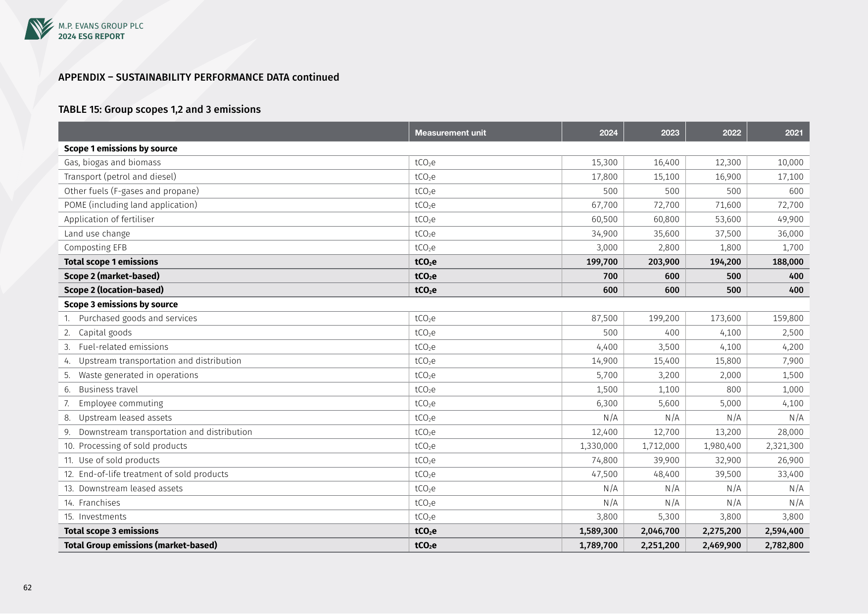Click the 'Application of fertiliser' row label
The image size is (868, 614).
[x=109, y=219]
